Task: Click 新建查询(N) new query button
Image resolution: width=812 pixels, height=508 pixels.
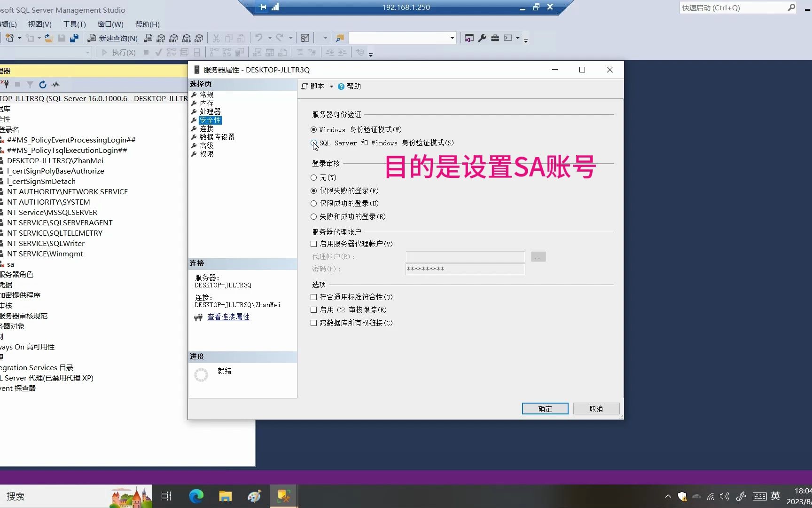Action: point(113,38)
